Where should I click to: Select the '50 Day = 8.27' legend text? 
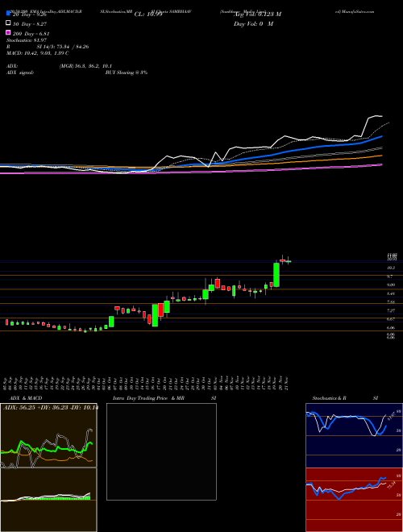pyautogui.click(x=30, y=24)
